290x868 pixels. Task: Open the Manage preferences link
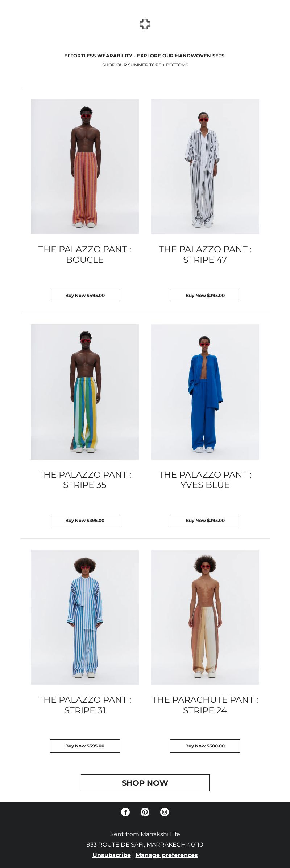click(x=167, y=855)
